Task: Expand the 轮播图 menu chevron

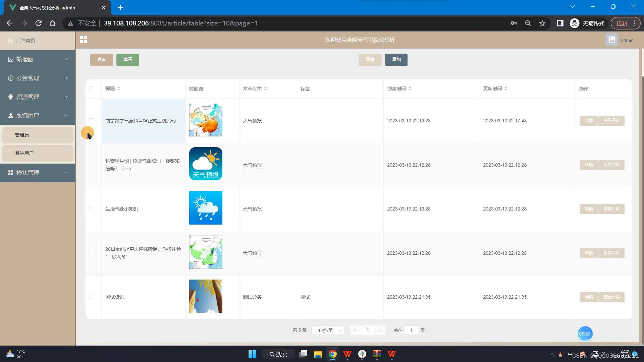Action: click(66, 59)
